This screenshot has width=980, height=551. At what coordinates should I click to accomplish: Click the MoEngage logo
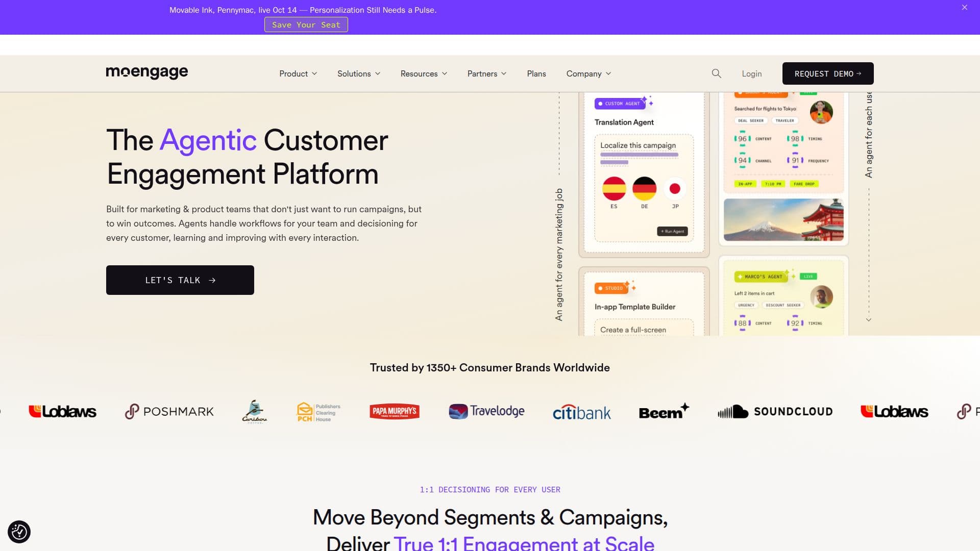coord(146,72)
